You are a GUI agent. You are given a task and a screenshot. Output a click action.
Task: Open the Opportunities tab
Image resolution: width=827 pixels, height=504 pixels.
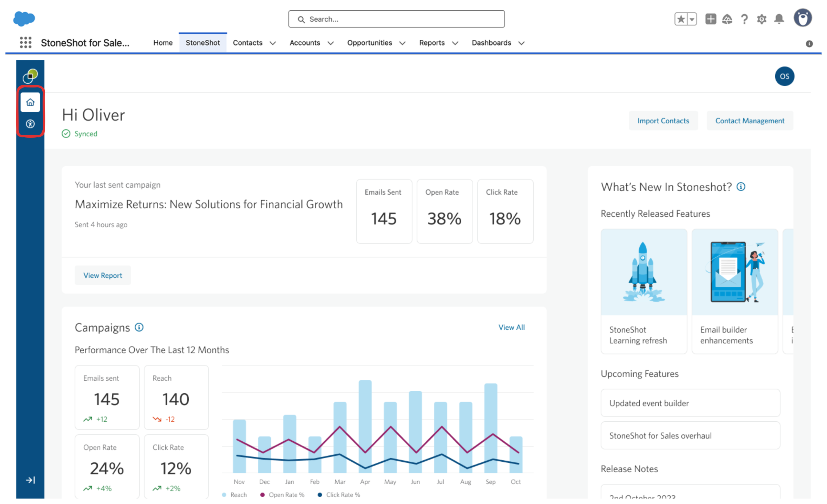(x=370, y=43)
